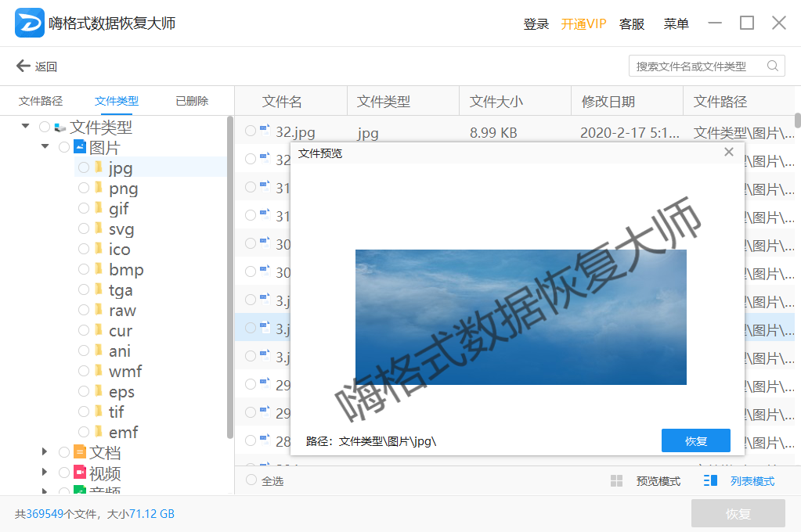
Task: Check the gif folder radio button
Action: (84, 208)
